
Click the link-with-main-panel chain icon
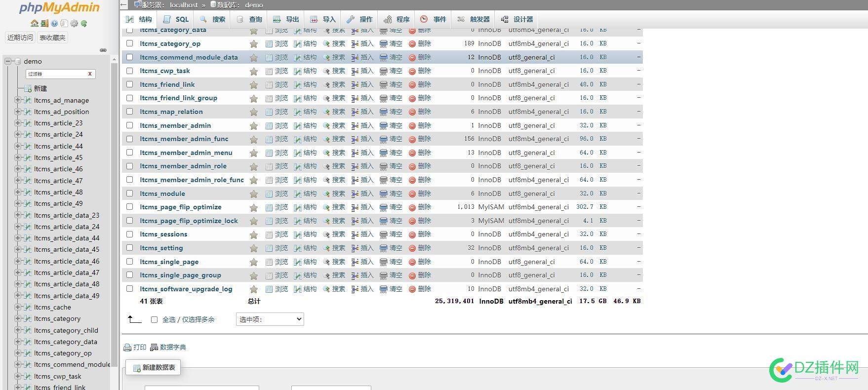click(x=103, y=50)
